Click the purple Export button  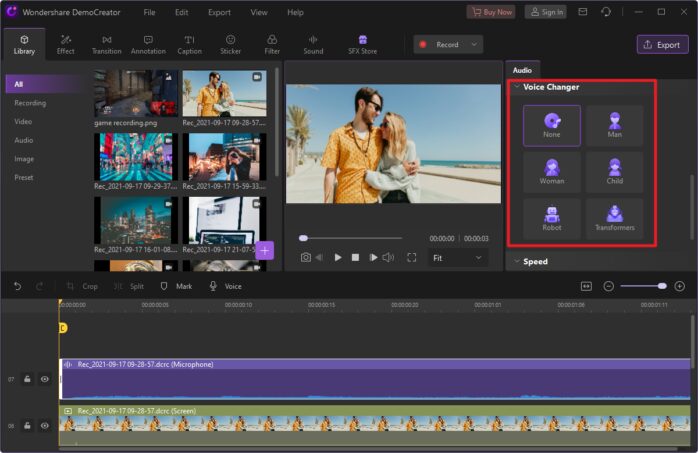662,44
